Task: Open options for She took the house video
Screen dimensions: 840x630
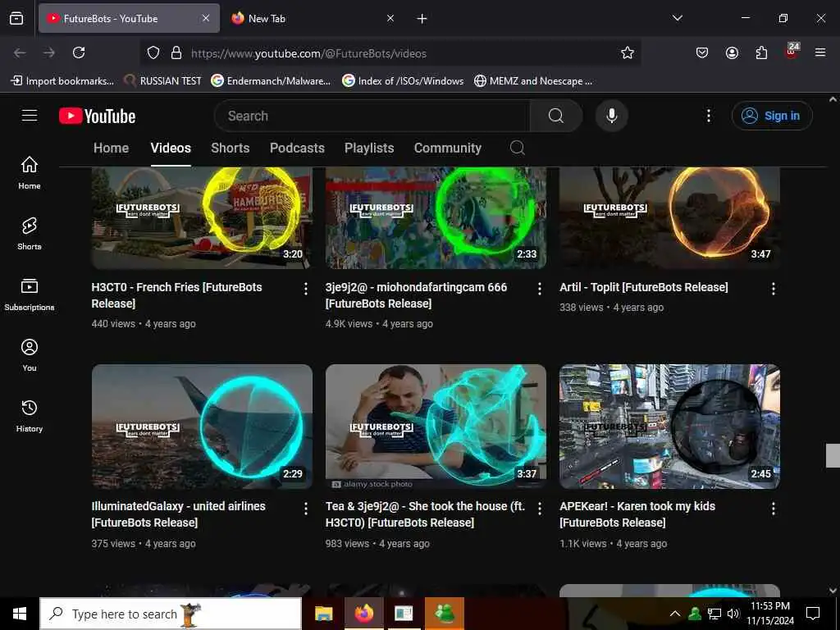Action: click(540, 509)
